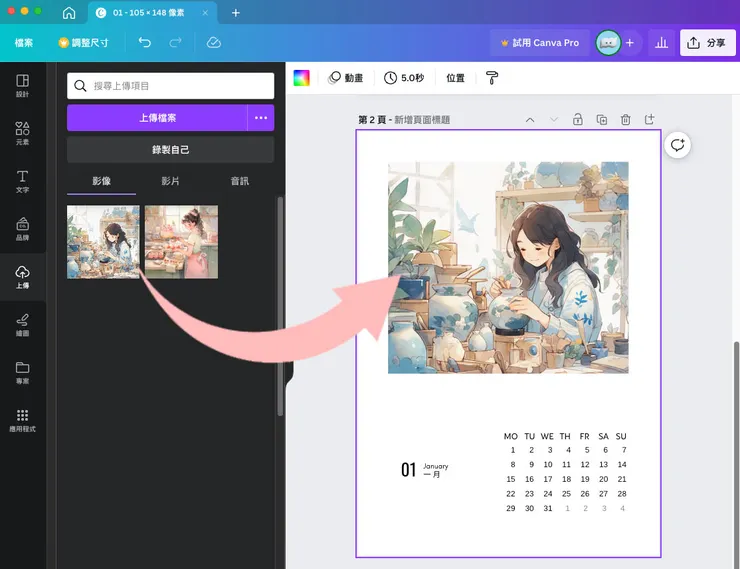Add a new page with plus-page icon
Image resolution: width=740 pixels, height=569 pixels.
[x=649, y=119]
